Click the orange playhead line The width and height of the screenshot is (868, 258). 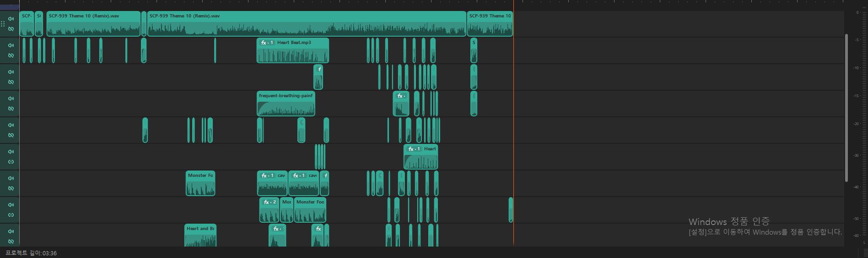pyautogui.click(x=513, y=137)
